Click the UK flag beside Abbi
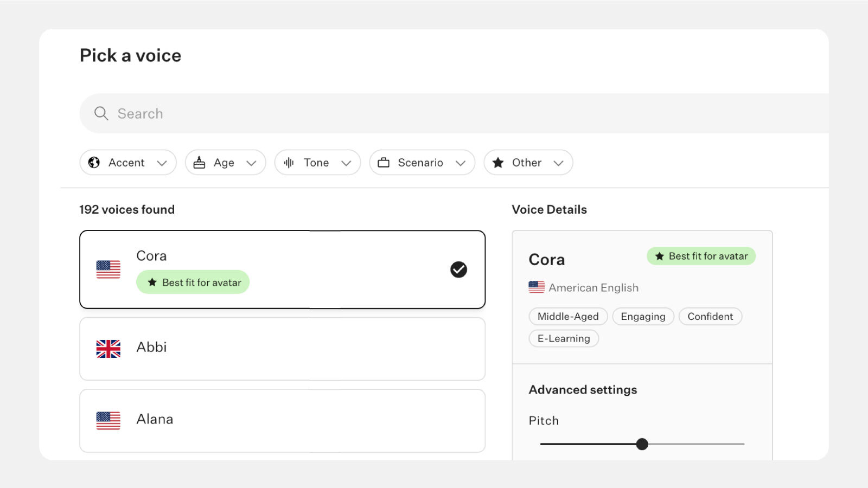868x488 pixels. pos(108,349)
